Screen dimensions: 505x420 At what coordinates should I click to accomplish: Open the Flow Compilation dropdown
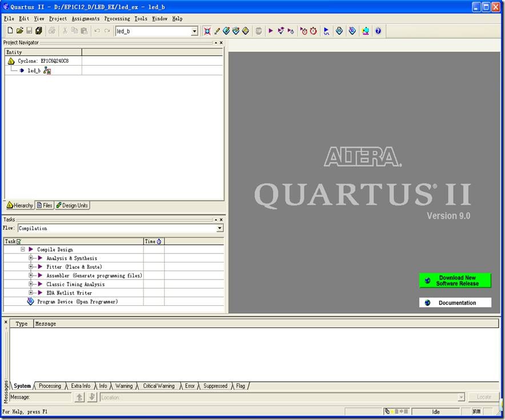[220, 228]
